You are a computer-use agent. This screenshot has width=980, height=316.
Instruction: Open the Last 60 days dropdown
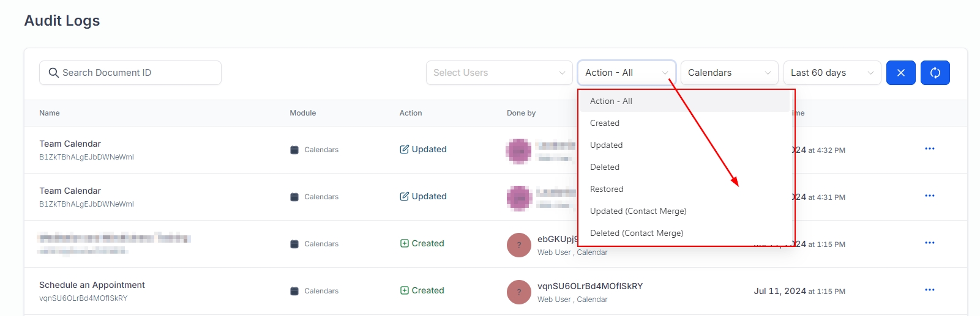(x=831, y=73)
